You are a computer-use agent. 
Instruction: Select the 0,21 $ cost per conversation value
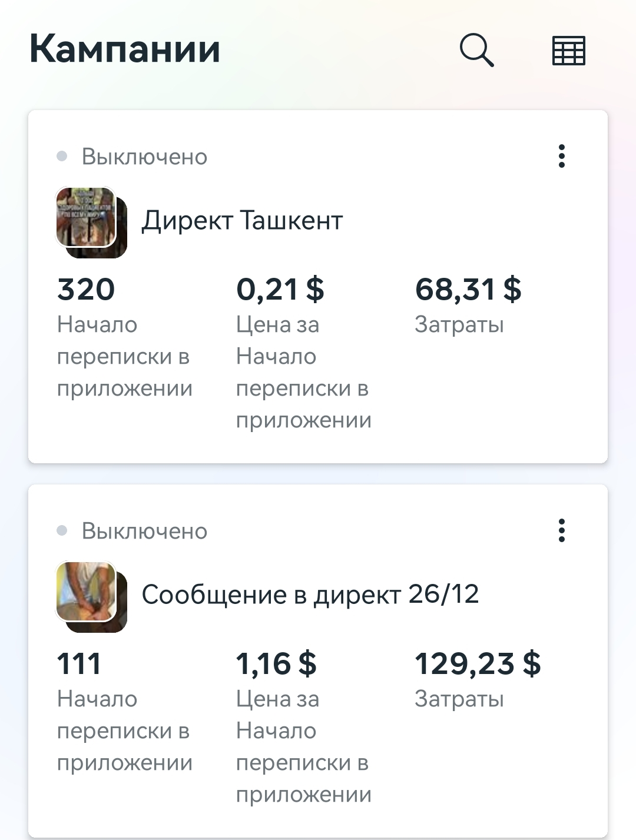point(280,289)
